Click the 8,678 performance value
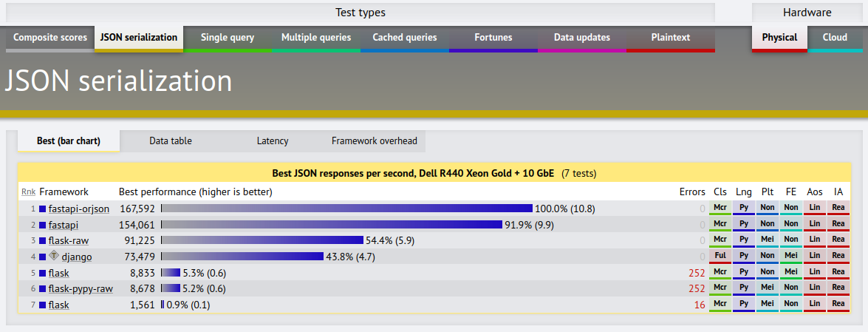The height and width of the screenshot is (332, 868). [x=143, y=289]
